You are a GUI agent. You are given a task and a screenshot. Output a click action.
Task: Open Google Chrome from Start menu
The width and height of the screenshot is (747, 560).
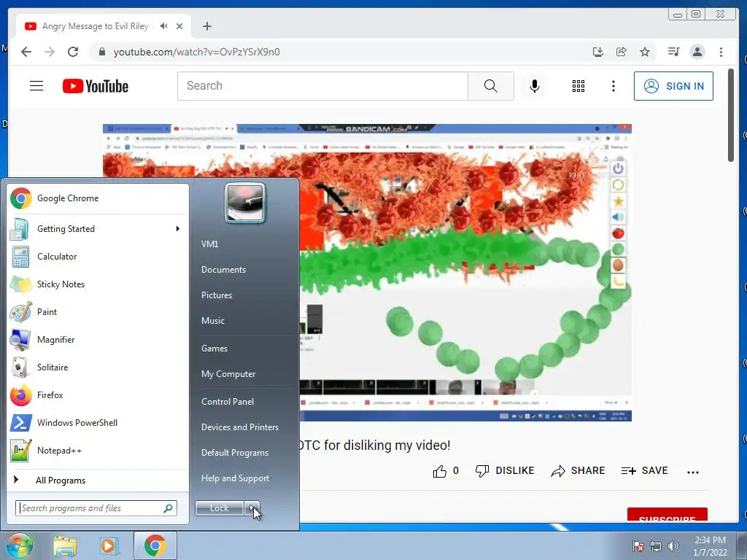click(x=98, y=198)
